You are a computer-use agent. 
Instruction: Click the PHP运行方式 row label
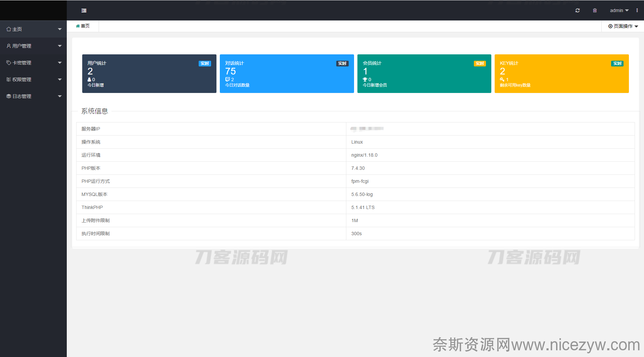[96, 181]
